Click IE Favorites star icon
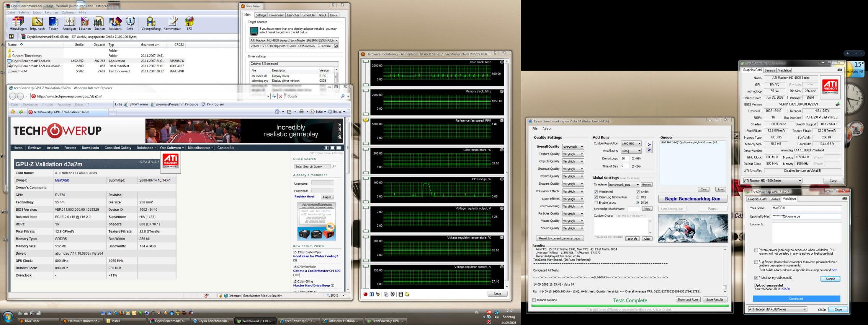 (13, 112)
